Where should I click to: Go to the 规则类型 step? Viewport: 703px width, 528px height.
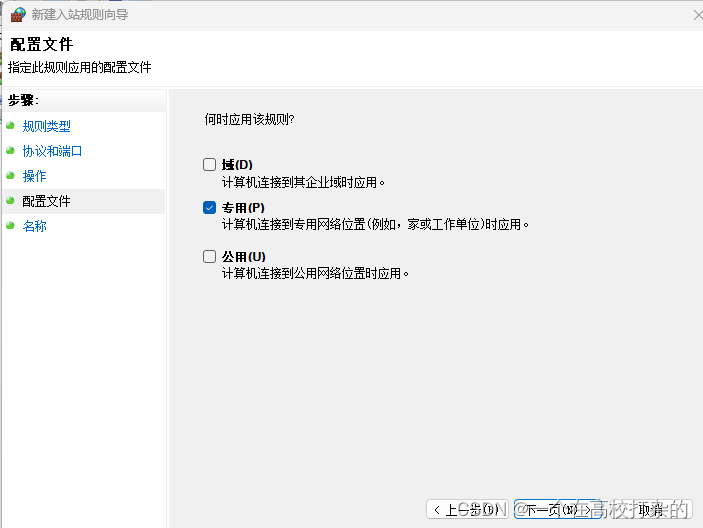pyautogui.click(x=47, y=126)
